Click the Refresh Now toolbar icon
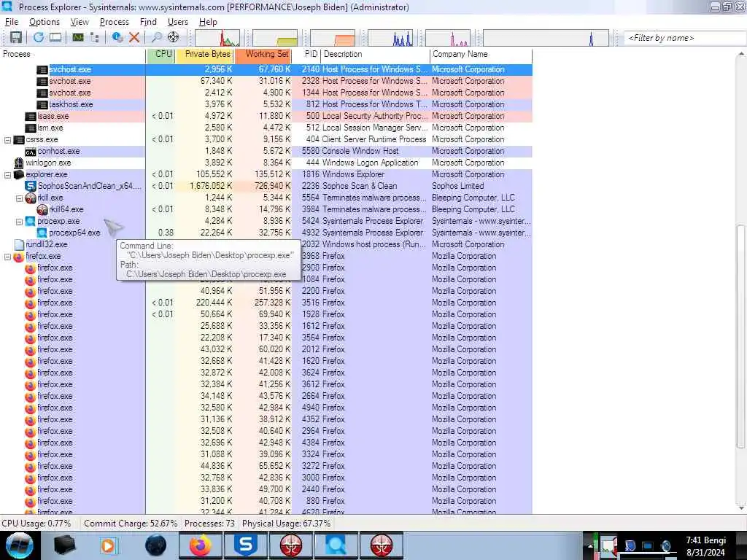This screenshot has height=560, width=747. (x=38, y=37)
